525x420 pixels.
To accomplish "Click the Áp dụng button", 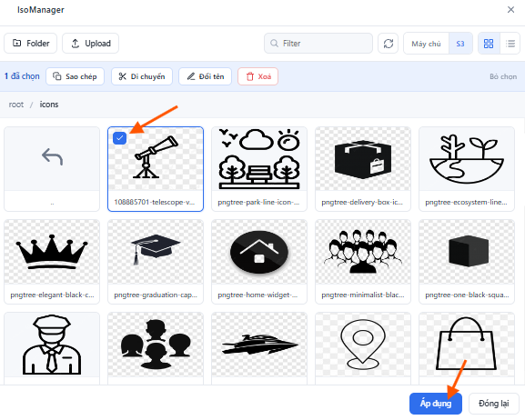I will point(436,404).
